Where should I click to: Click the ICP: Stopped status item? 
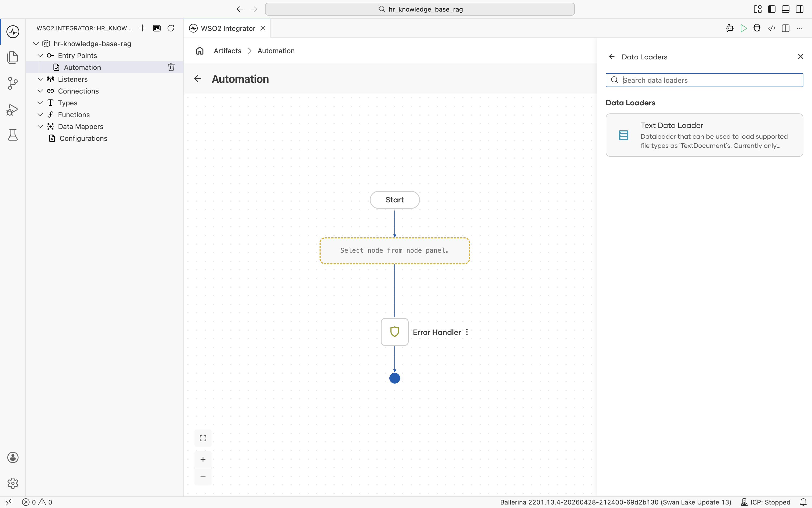pyautogui.click(x=766, y=502)
